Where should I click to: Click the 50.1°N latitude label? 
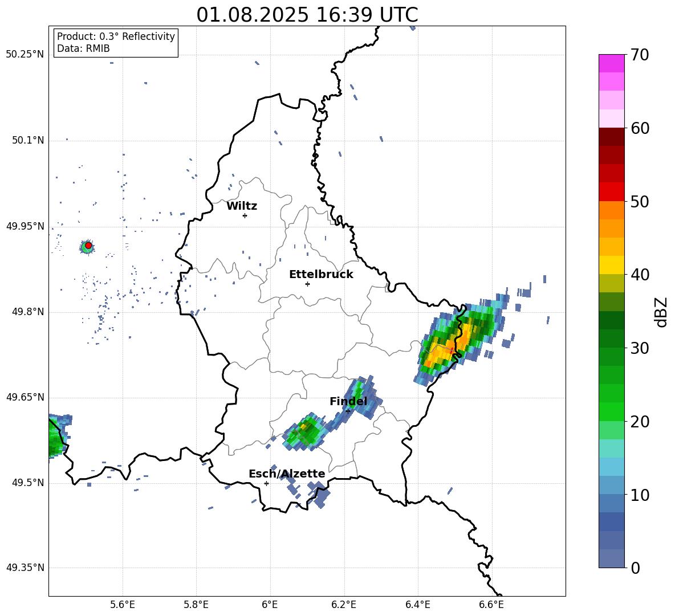click(x=28, y=140)
